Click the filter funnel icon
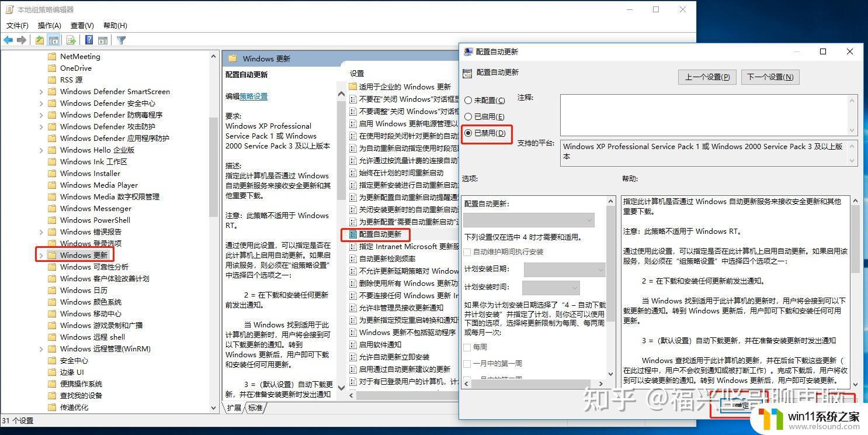 coord(121,40)
